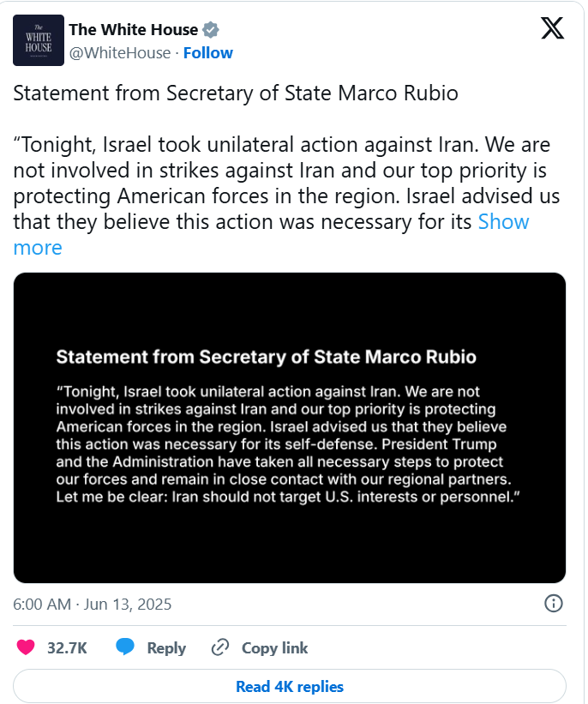588x704 pixels.
Task: Click the blue reply speech bubble icon
Action: pos(125,647)
